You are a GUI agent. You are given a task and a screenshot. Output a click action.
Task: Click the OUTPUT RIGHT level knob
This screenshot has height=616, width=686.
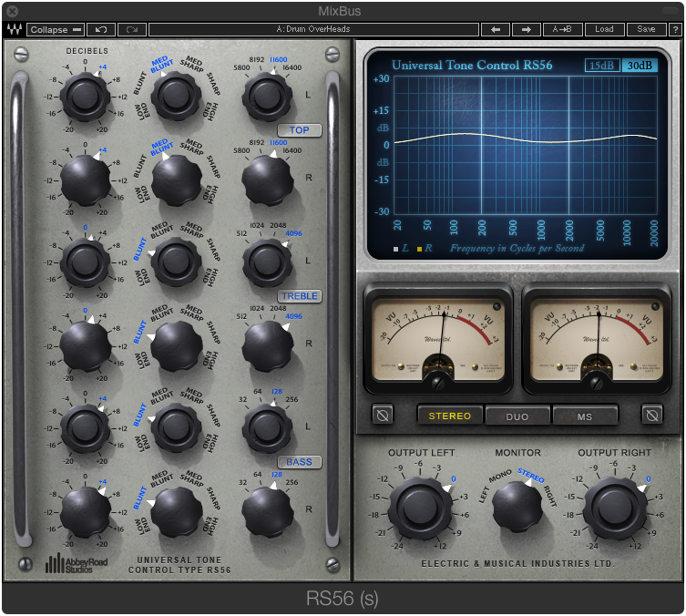(615, 508)
